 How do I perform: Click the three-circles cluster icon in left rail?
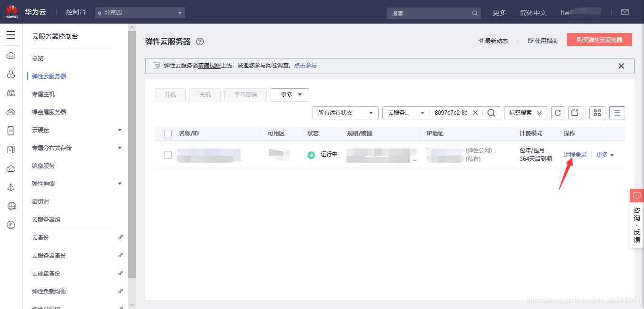coord(11,75)
